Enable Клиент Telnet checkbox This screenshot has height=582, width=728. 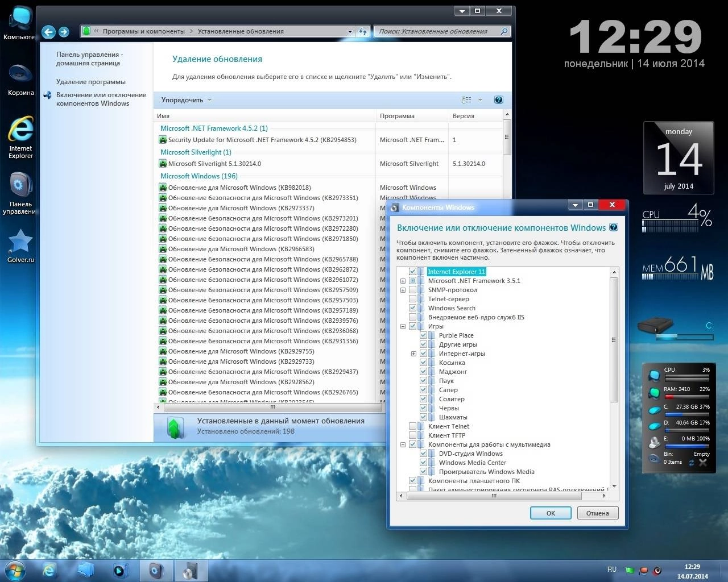(x=413, y=426)
